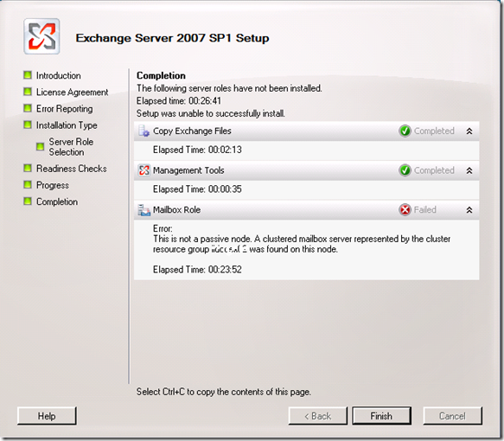Click green square beside Introduction step

click(28, 75)
